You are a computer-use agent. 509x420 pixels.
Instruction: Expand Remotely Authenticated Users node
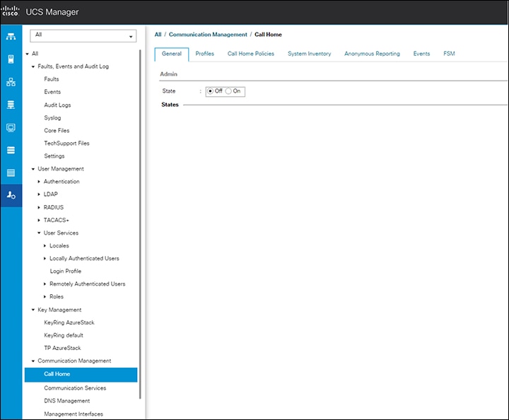[45, 284]
